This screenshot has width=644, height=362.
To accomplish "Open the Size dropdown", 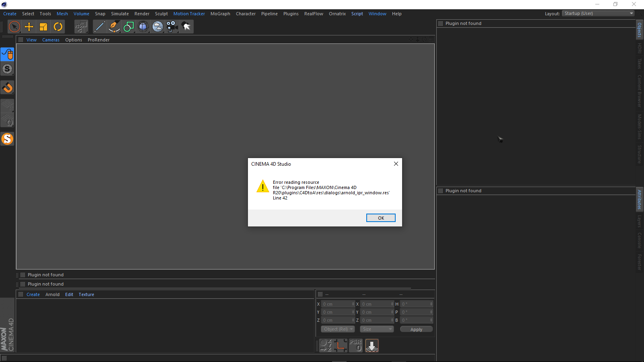I will (377, 329).
